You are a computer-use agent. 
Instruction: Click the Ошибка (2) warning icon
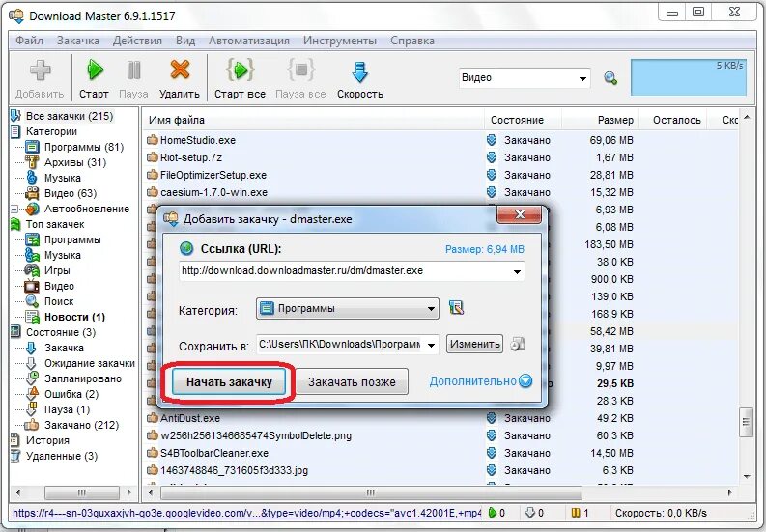click(x=32, y=393)
